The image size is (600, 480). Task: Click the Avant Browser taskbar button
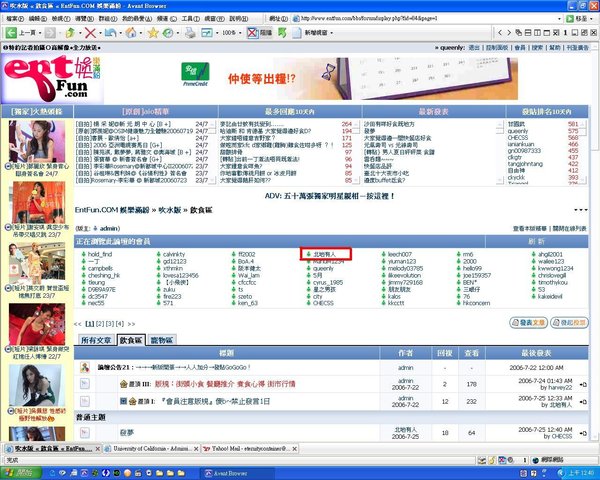point(237,473)
